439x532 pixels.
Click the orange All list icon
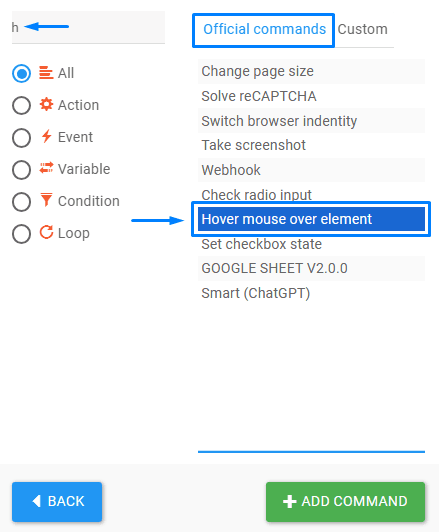tap(46, 73)
